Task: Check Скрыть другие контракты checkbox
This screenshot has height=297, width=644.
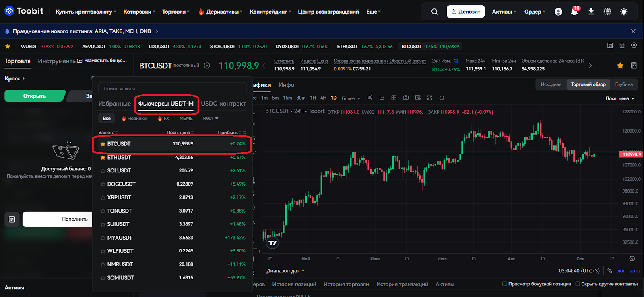Action: pyautogui.click(x=578, y=284)
